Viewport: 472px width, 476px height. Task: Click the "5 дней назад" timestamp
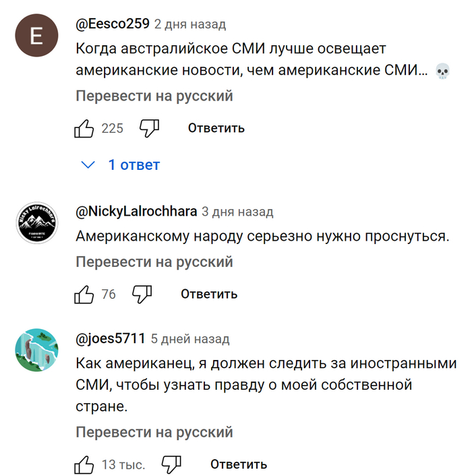pos(190,338)
